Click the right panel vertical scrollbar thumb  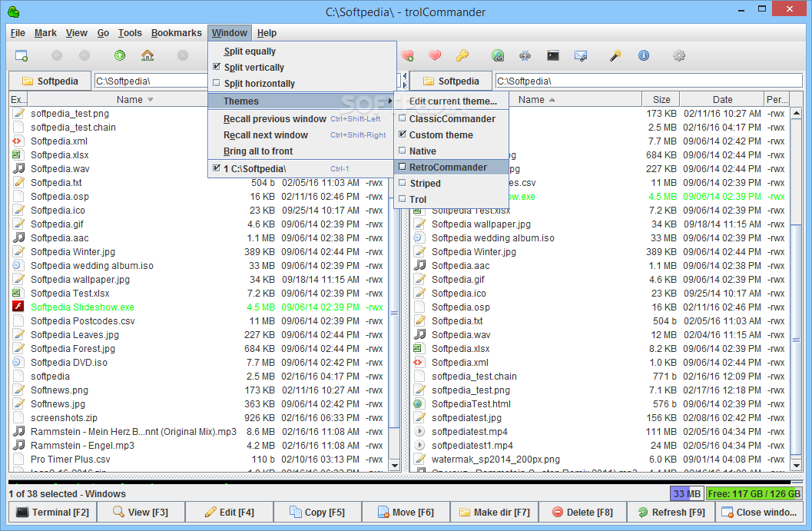(797, 340)
